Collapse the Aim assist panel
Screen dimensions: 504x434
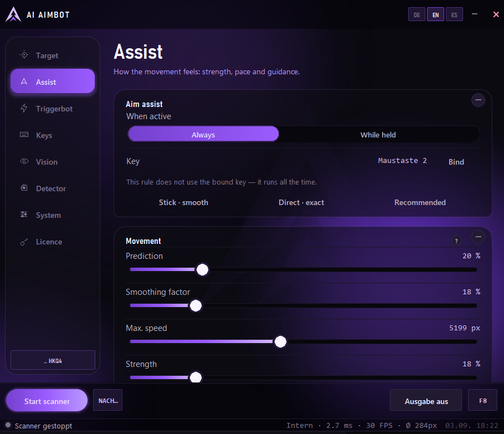point(478,100)
